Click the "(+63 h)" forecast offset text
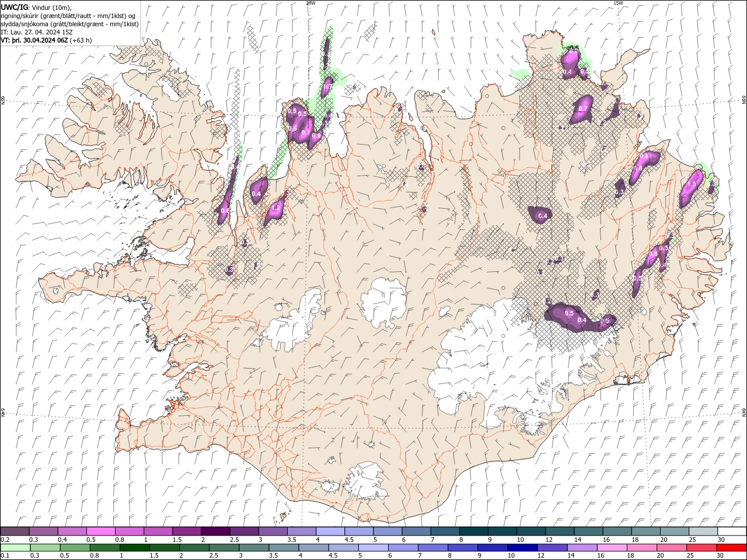Screen dimensions: 747x560 81,40
